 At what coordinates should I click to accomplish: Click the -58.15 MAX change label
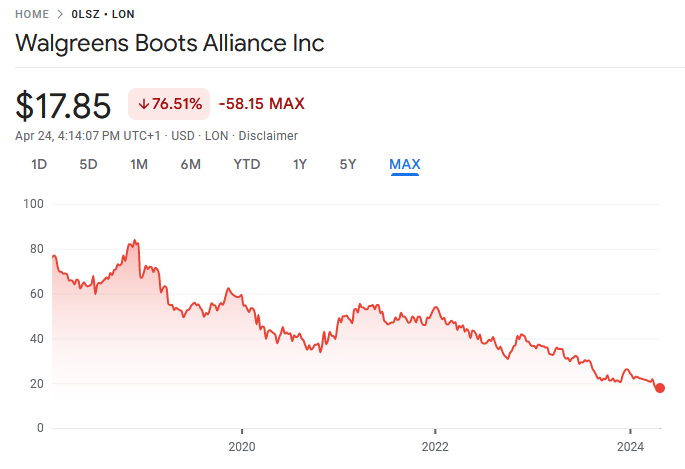tap(262, 104)
